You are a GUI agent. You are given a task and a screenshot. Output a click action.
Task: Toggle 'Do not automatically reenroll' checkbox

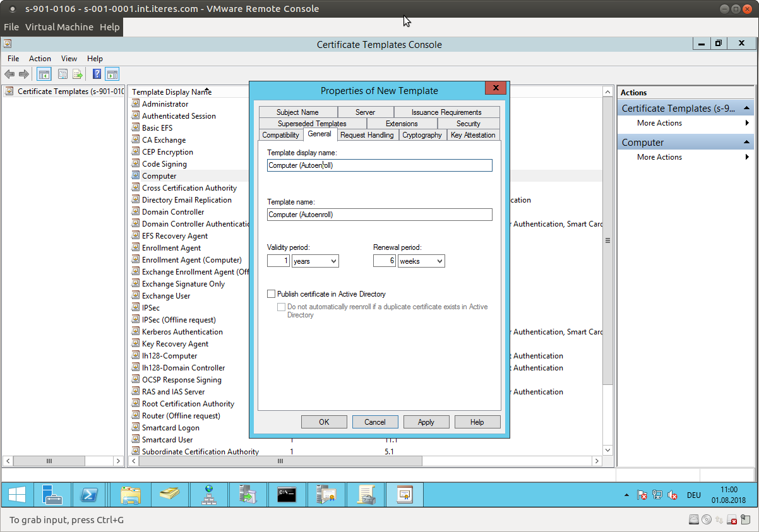tap(282, 307)
